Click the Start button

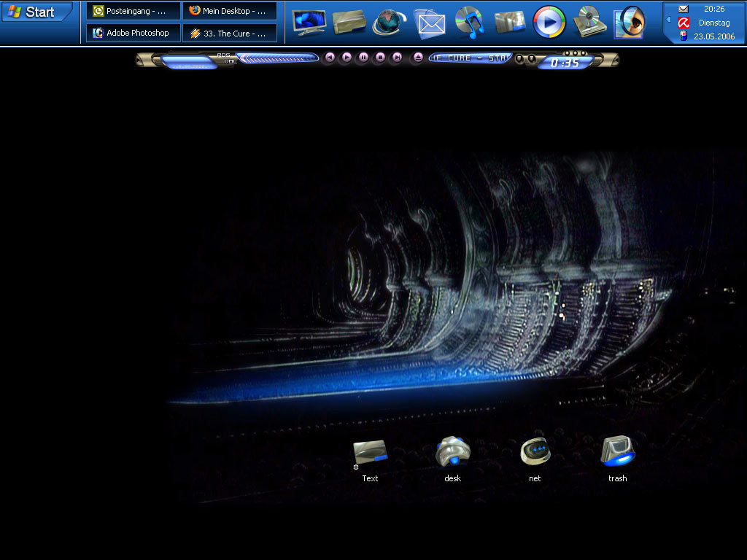pyautogui.click(x=38, y=12)
